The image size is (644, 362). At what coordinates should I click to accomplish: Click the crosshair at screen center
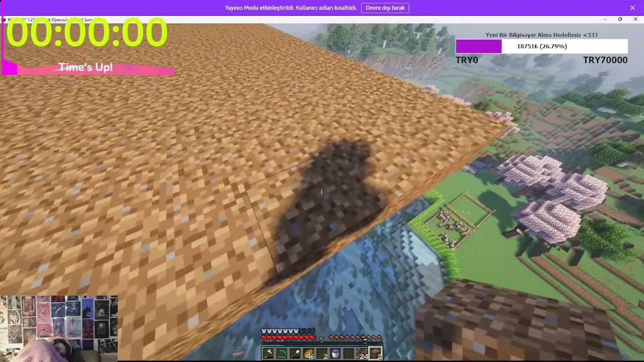pyautogui.click(x=321, y=192)
